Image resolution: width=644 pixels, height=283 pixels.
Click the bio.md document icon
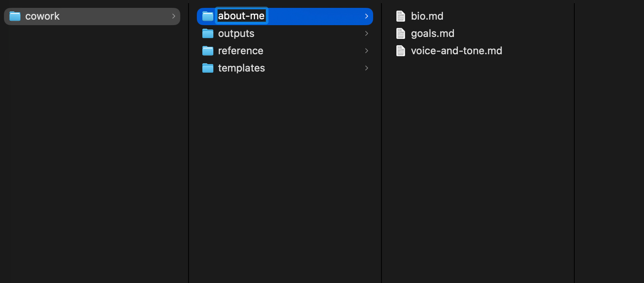pyautogui.click(x=401, y=16)
